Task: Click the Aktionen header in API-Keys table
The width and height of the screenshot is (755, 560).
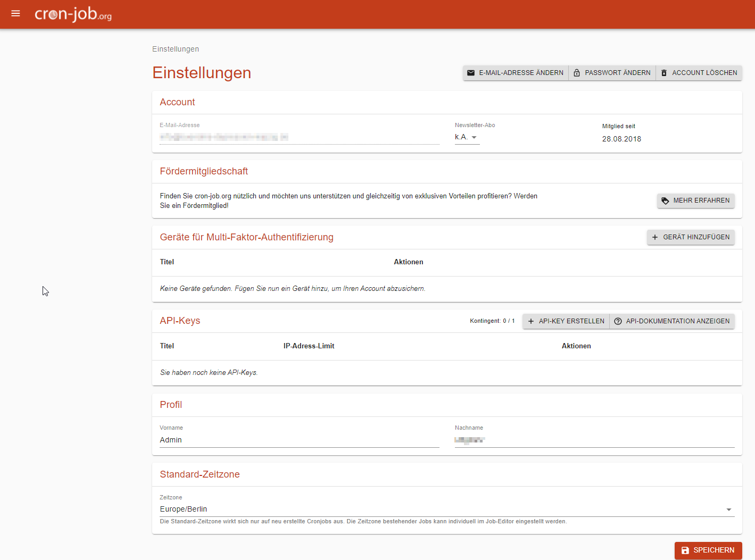Action: [576, 346]
